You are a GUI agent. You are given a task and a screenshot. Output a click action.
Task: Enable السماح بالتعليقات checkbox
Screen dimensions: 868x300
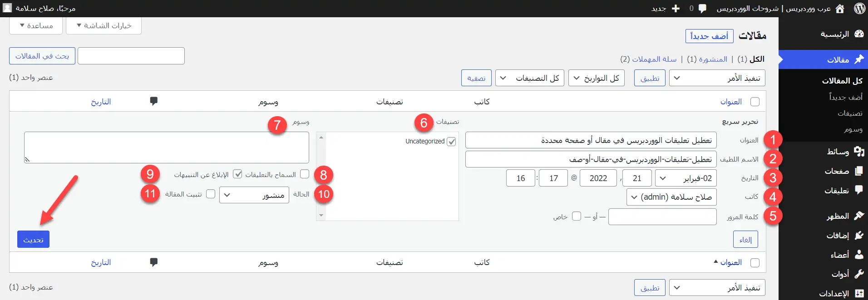pyautogui.click(x=305, y=174)
